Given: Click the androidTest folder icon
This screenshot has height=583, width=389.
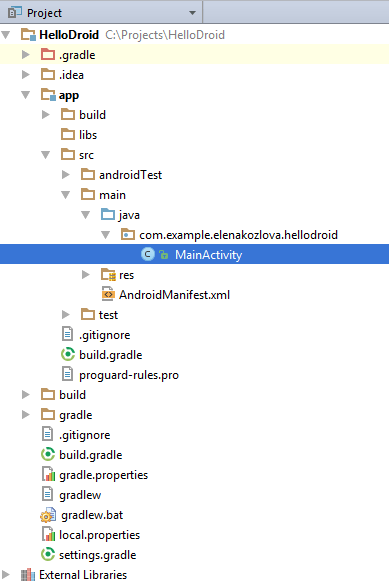Looking at the screenshot, I should pyautogui.click(x=88, y=174).
